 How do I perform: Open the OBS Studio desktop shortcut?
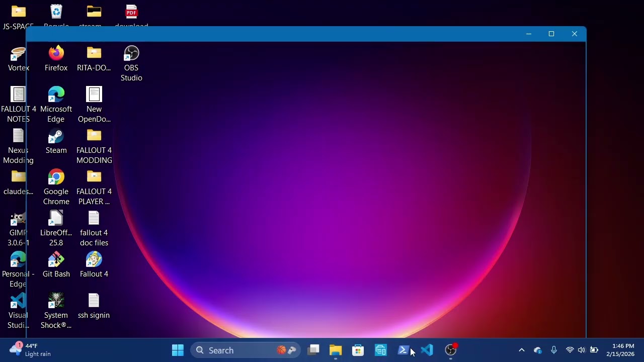pos(131,64)
